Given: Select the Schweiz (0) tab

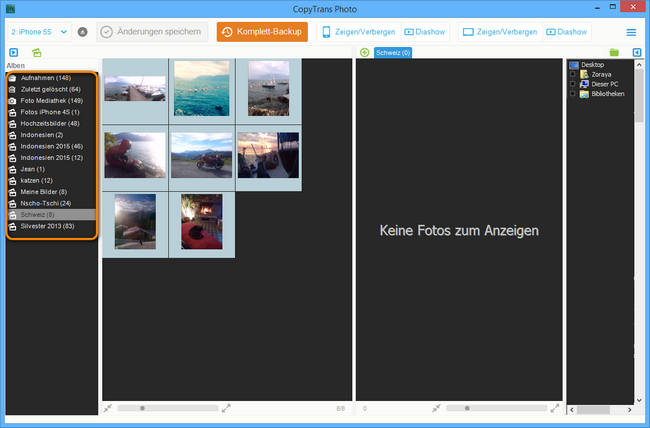Looking at the screenshot, I should tap(392, 52).
